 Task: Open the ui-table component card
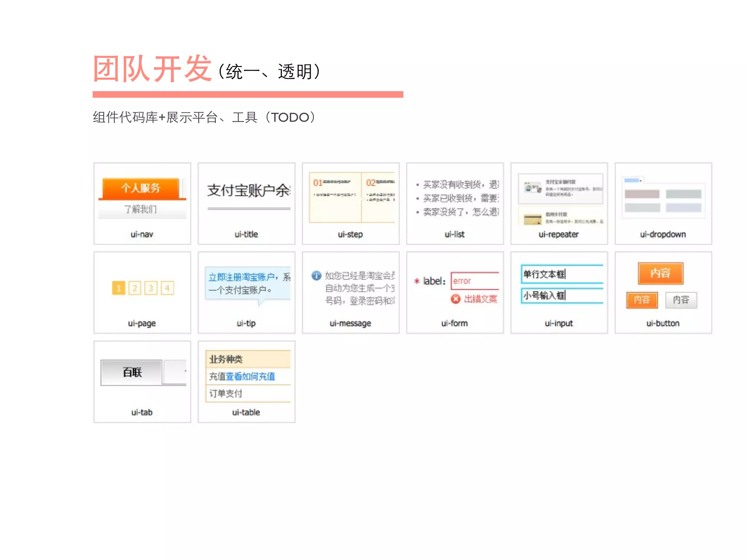[x=246, y=382]
